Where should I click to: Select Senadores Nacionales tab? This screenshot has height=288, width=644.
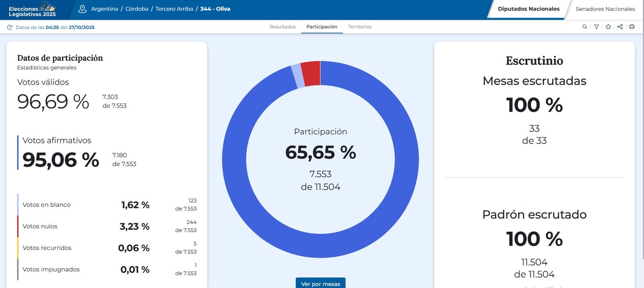[x=605, y=9]
